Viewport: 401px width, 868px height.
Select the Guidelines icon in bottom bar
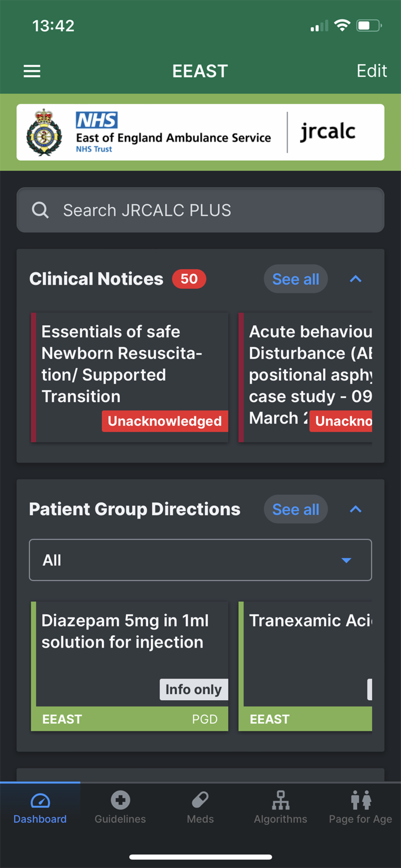[120, 801]
